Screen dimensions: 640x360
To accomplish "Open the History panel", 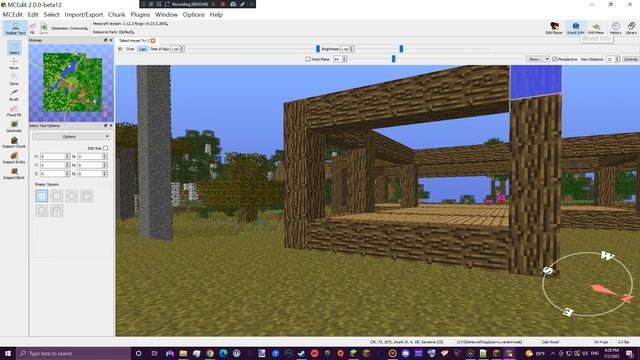I will point(616,28).
